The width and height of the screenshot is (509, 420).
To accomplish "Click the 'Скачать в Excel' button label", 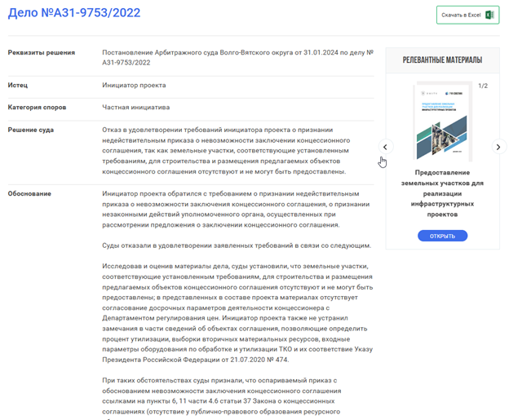I will (x=462, y=15).
